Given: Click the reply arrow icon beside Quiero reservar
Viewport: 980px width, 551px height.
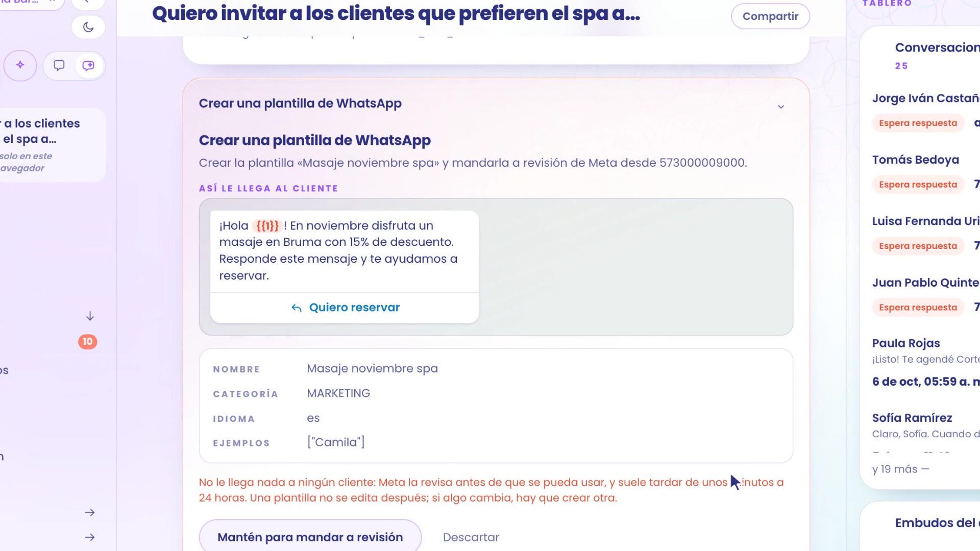Looking at the screenshot, I should 297,308.
